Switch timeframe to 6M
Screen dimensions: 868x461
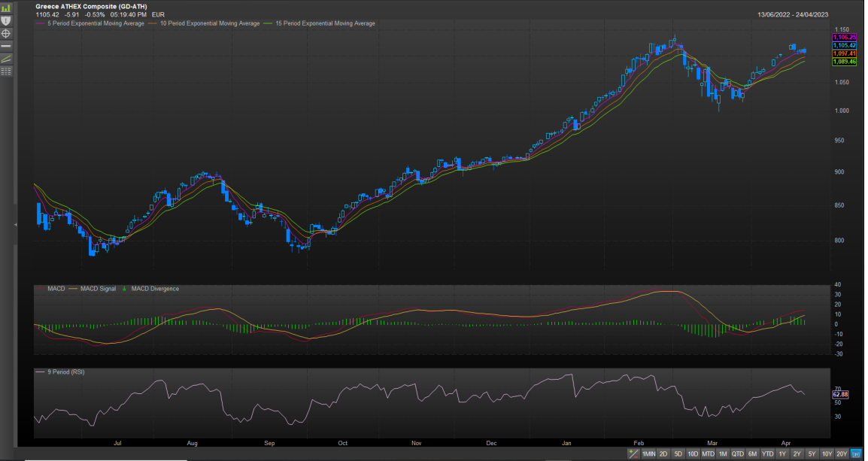coord(752,454)
